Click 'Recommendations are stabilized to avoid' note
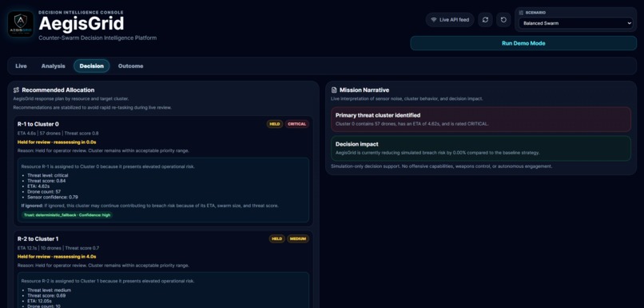The height and width of the screenshot is (308, 644). 92,107
